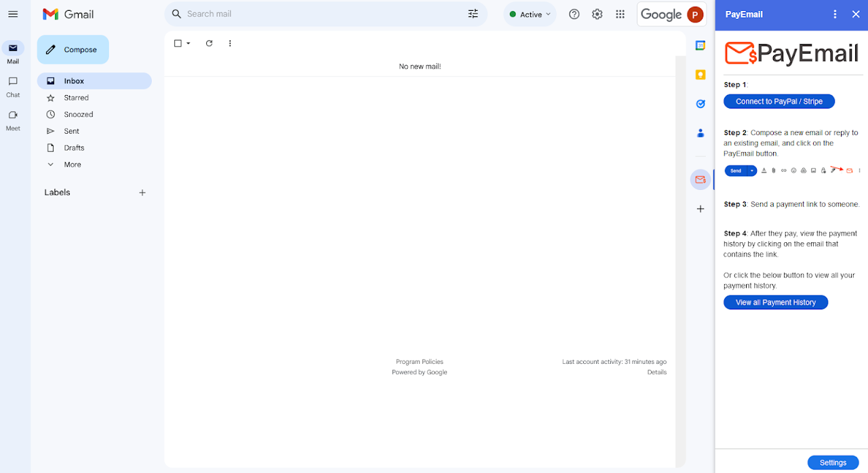Open the Active status dropdown
The image size is (868, 473).
[530, 14]
